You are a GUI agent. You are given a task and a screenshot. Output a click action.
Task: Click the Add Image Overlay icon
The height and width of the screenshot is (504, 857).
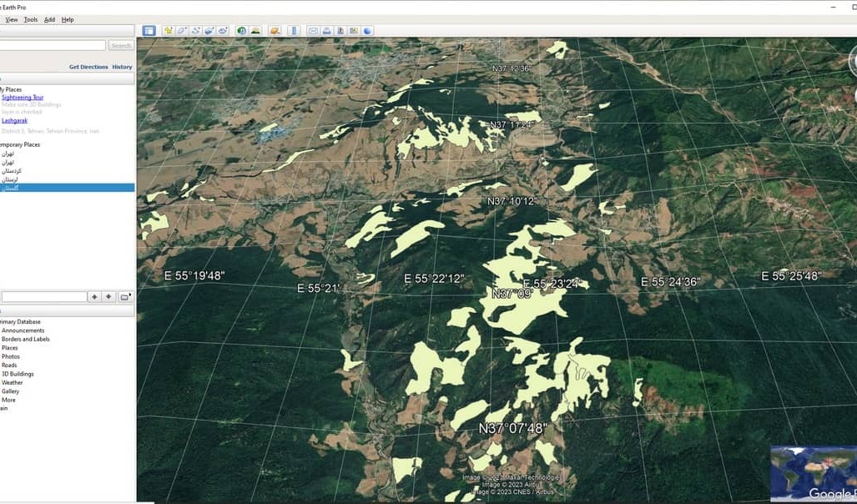(x=209, y=31)
